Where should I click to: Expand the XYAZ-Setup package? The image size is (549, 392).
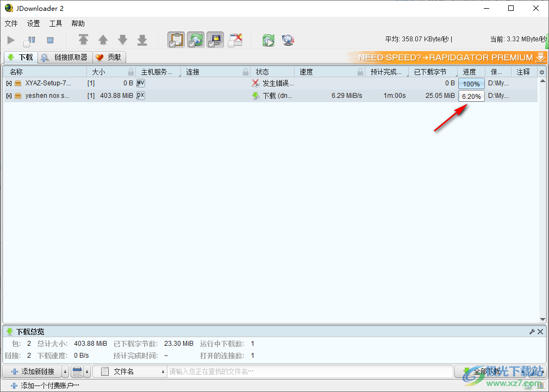(x=9, y=83)
